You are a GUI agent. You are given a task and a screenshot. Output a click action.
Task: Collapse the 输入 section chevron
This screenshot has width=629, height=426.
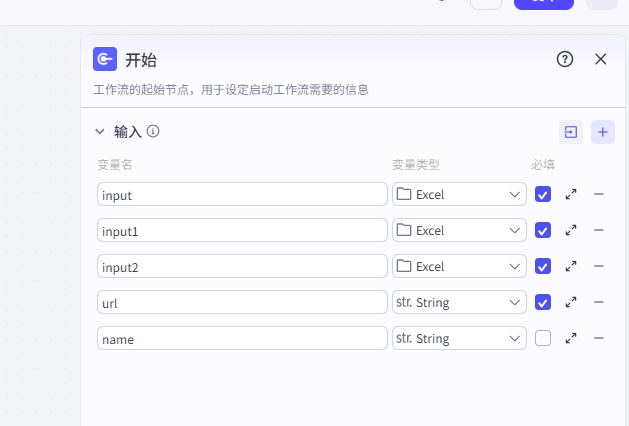click(99, 132)
